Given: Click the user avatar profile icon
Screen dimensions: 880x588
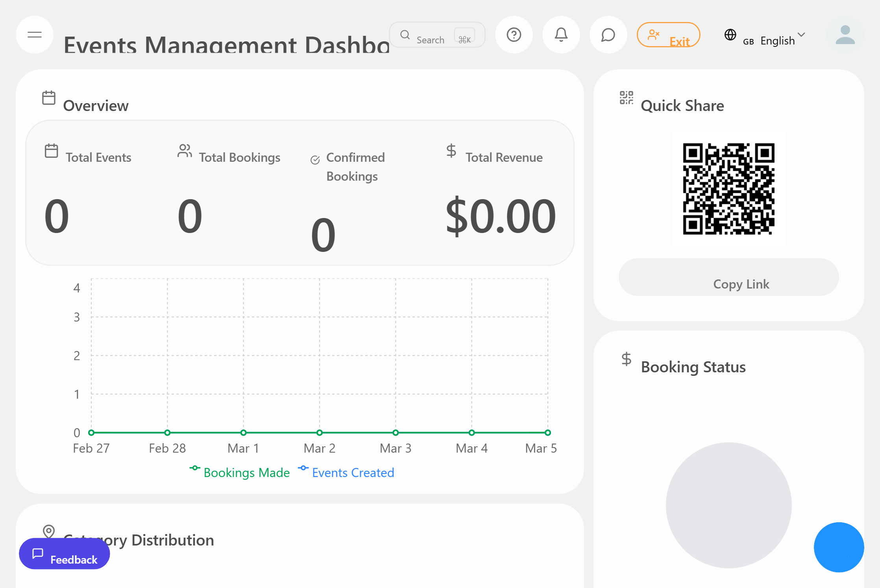Looking at the screenshot, I should (x=845, y=35).
